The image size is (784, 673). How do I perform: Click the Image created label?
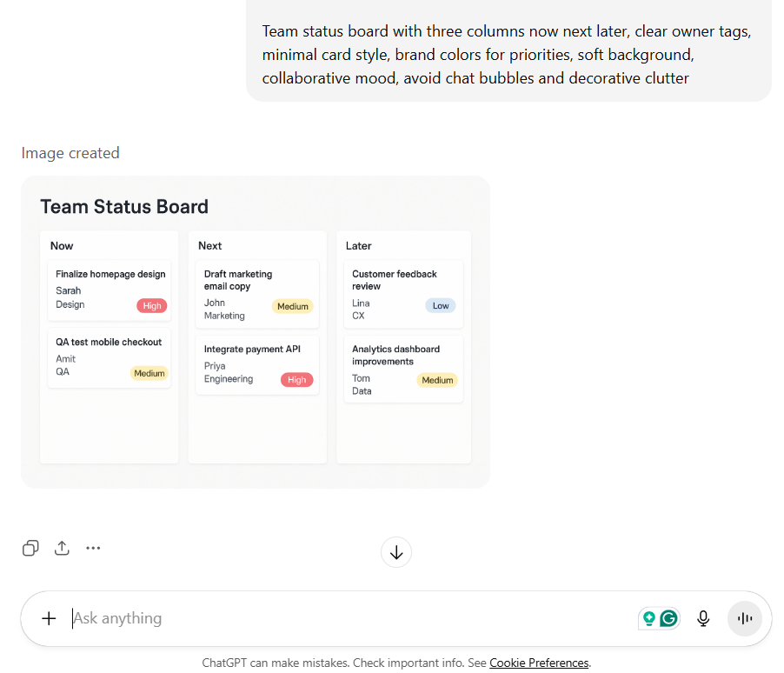pyautogui.click(x=70, y=153)
